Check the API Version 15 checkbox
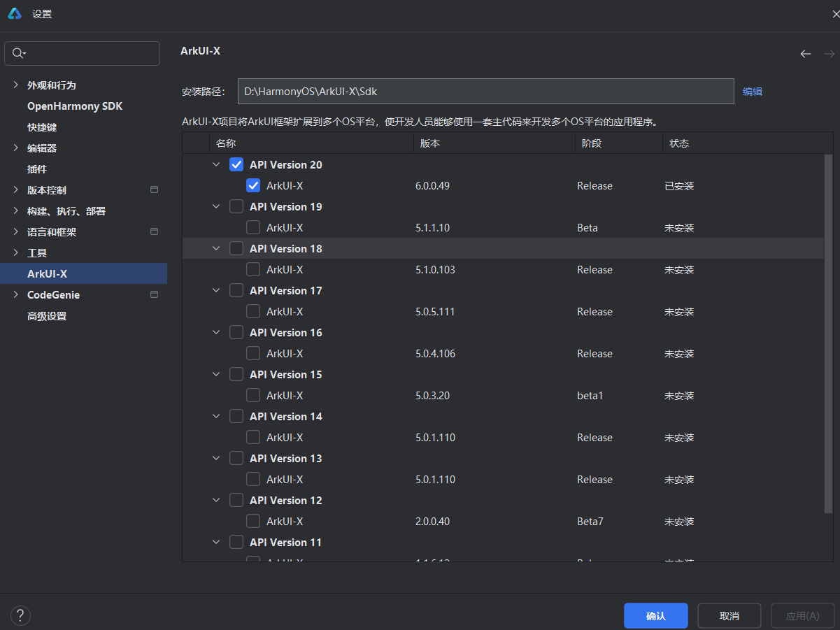The width and height of the screenshot is (840, 630). pos(236,375)
